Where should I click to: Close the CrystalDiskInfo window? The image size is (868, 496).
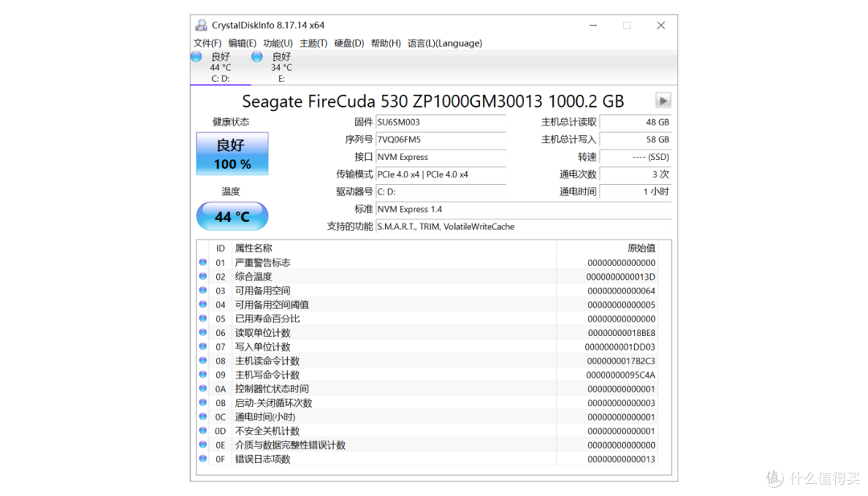pos(661,26)
